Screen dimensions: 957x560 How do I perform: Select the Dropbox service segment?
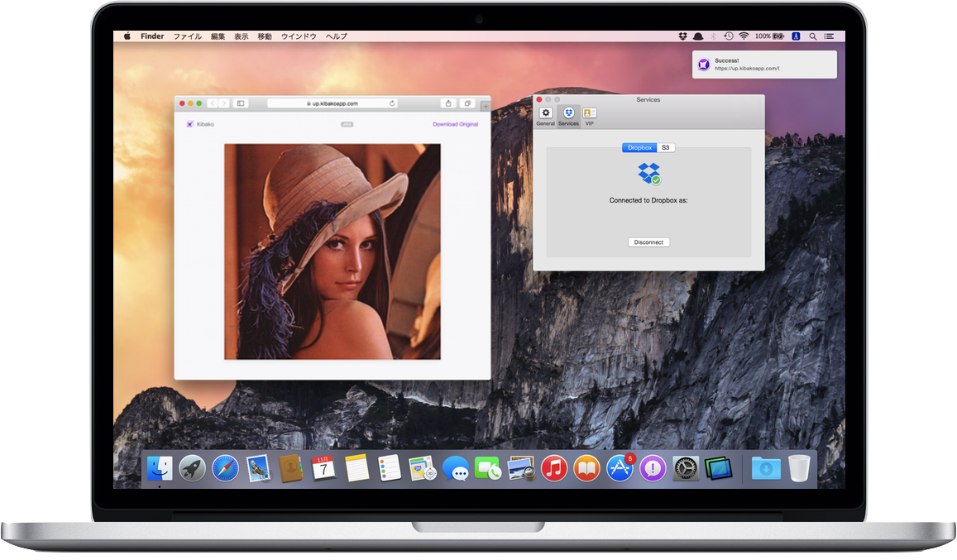click(639, 148)
